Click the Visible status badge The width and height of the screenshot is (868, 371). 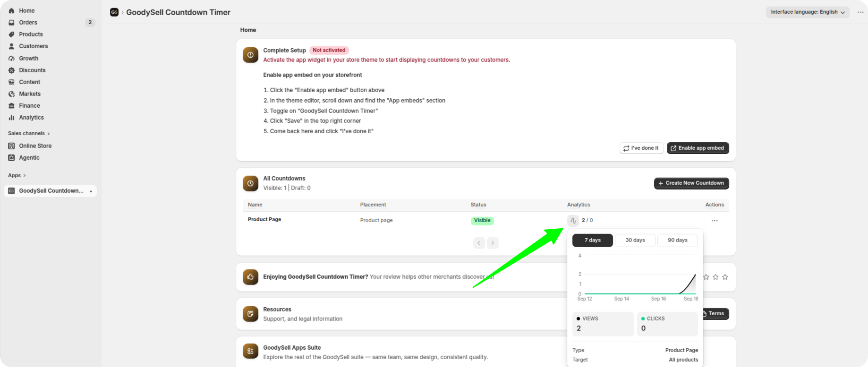[482, 220]
